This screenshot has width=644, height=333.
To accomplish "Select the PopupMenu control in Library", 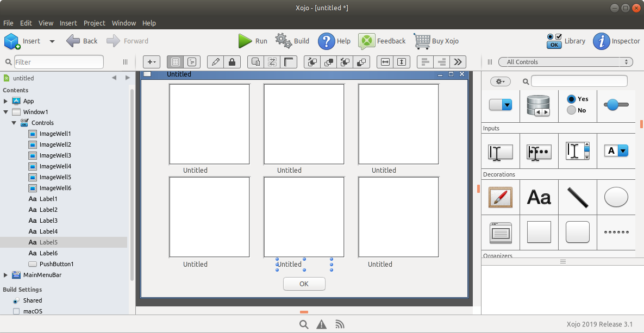I will (x=500, y=105).
